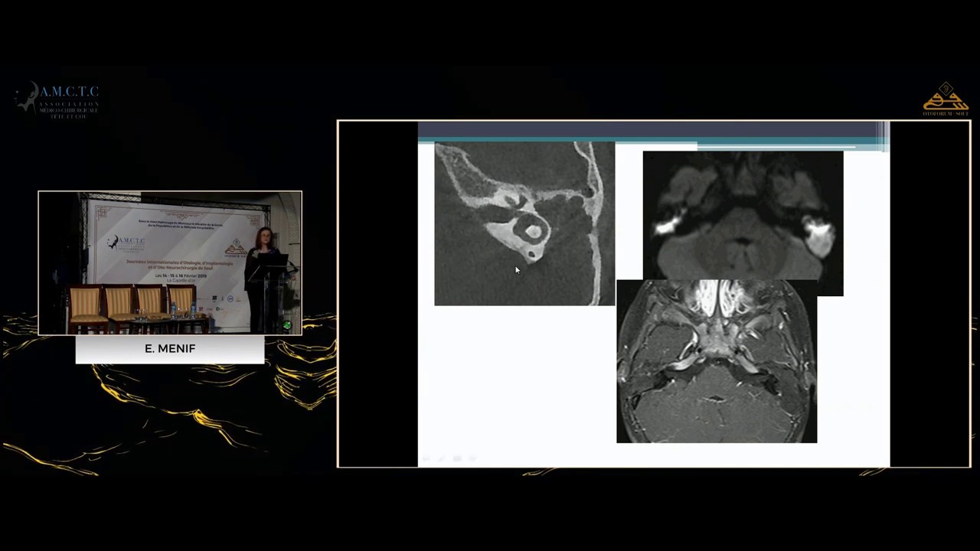Select the contrast-enhanced axial MRI image
980x551 pixels.
click(x=717, y=361)
